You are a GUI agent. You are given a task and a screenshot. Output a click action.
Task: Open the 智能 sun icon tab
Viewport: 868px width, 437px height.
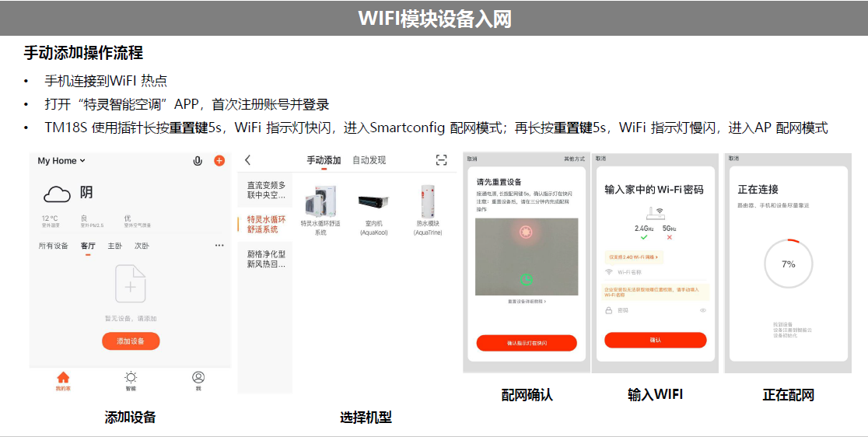pyautogui.click(x=131, y=381)
